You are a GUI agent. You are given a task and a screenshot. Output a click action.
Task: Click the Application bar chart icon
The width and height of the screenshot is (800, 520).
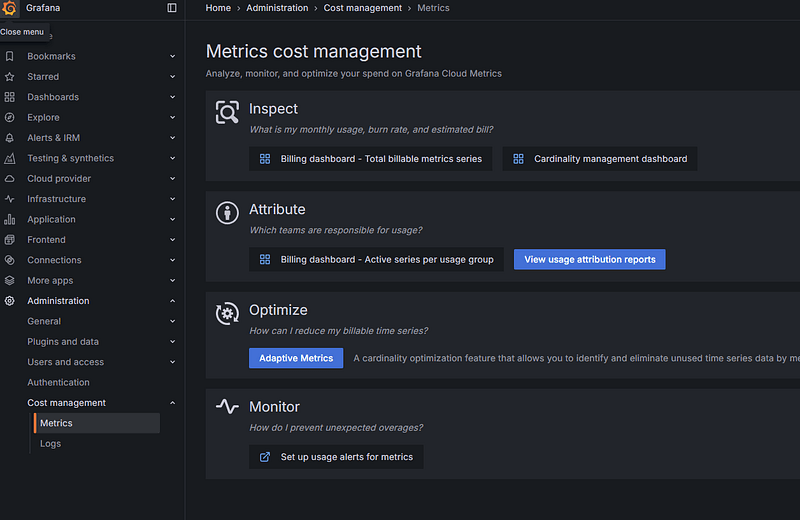9,219
